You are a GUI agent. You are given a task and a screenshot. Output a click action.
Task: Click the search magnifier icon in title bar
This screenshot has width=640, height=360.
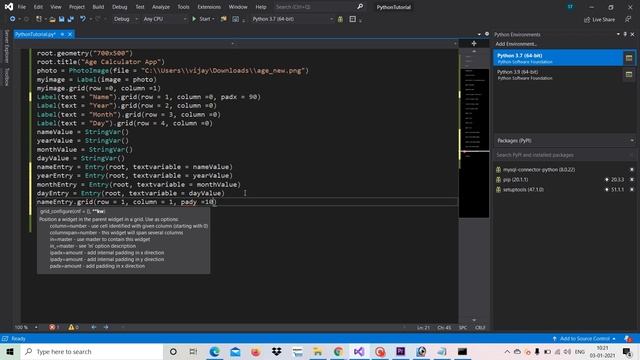(360, 7)
